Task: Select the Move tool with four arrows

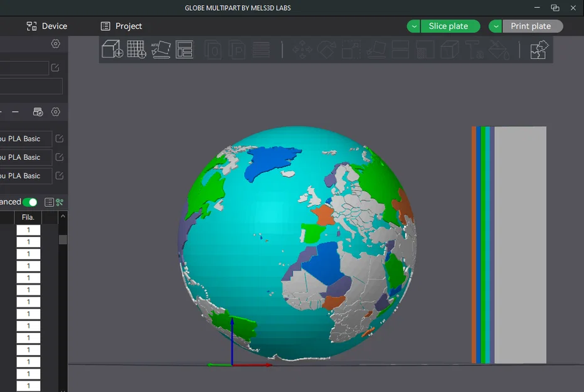Action: point(302,50)
